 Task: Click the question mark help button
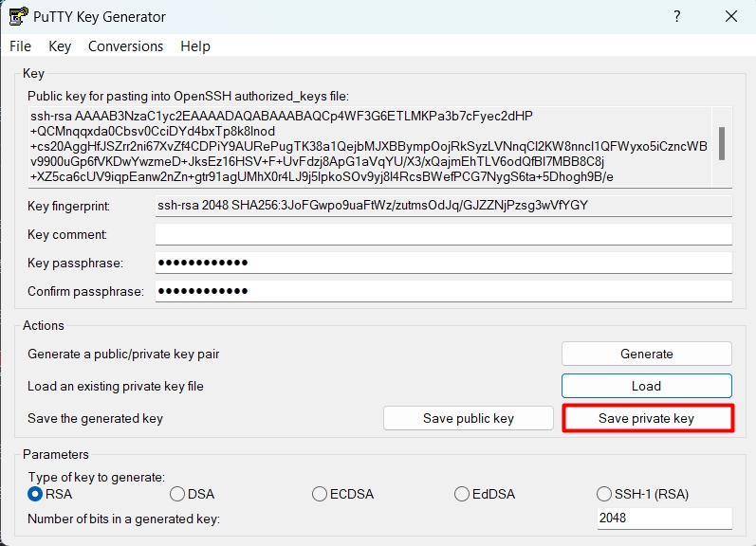click(677, 17)
